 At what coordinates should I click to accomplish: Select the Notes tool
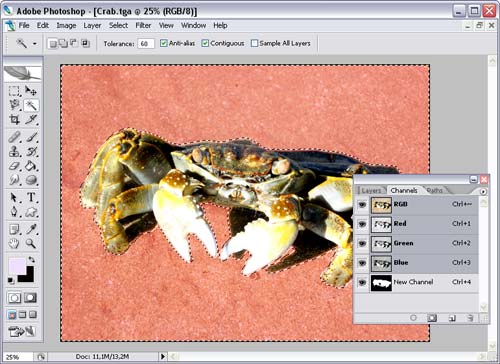tap(14, 229)
